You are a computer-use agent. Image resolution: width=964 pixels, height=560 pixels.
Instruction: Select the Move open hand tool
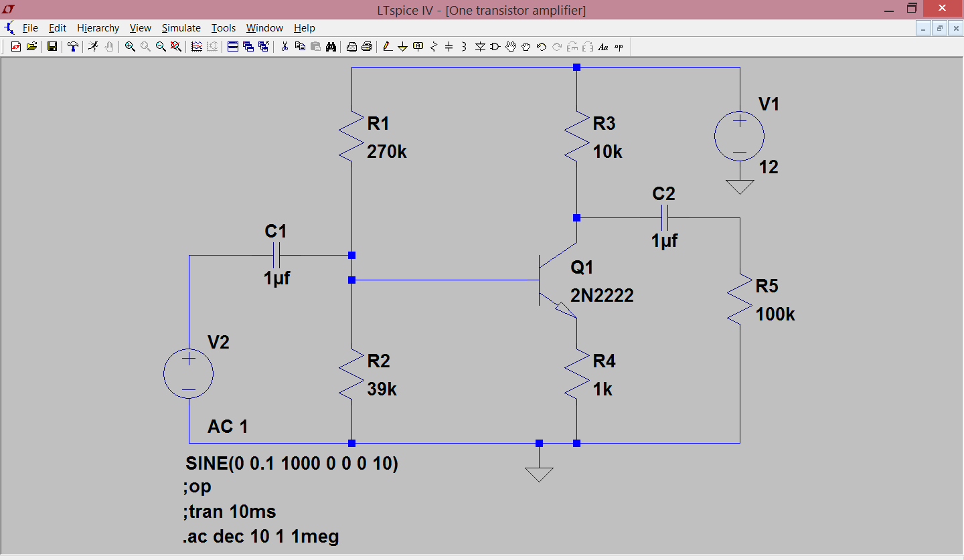pyautogui.click(x=511, y=47)
